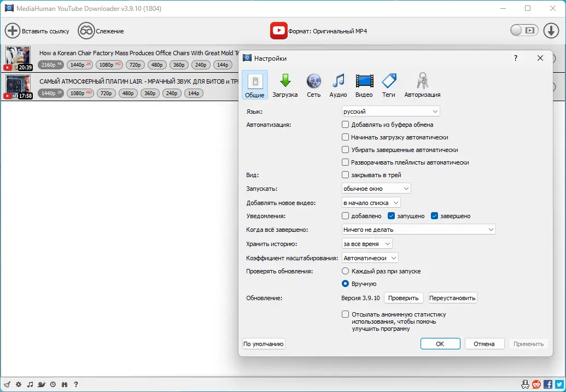
Task: Check the добавлено notification box
Action: (346, 216)
